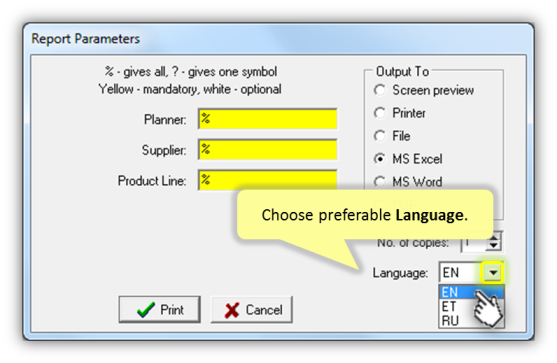Focus the yellow Supplier input field
This screenshot has width=557, height=363.
(x=267, y=150)
